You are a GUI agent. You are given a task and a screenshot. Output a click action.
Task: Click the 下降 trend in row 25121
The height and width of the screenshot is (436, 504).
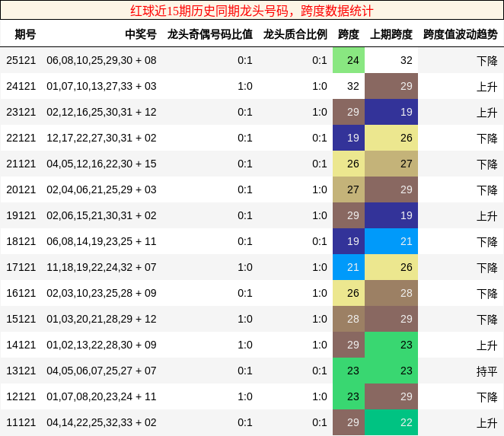tap(487, 61)
